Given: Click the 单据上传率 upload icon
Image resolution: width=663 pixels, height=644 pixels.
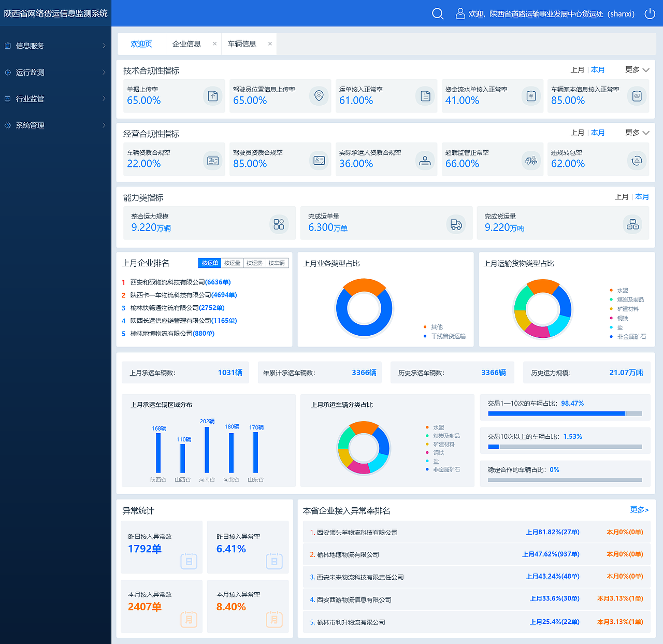Looking at the screenshot, I should click(x=213, y=96).
